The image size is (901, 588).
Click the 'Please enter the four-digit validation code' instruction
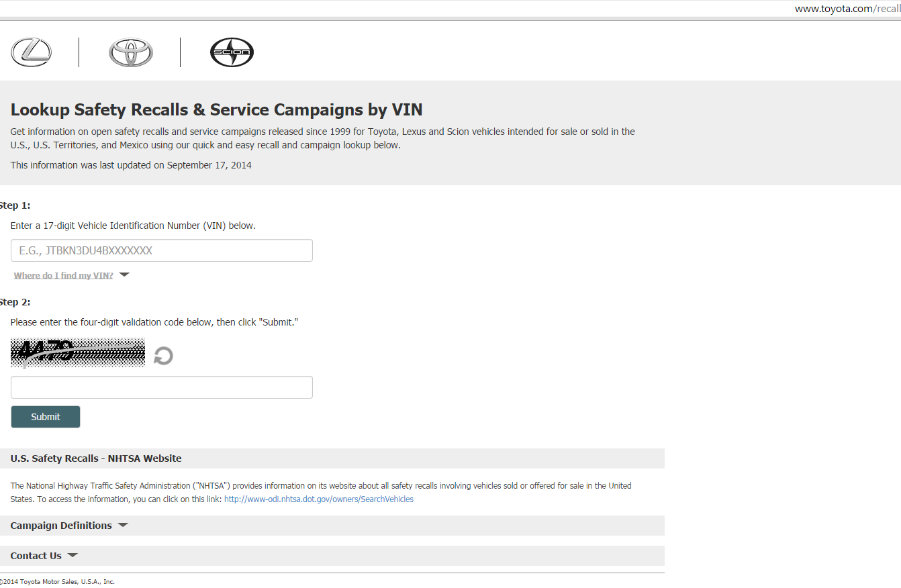coord(154,322)
